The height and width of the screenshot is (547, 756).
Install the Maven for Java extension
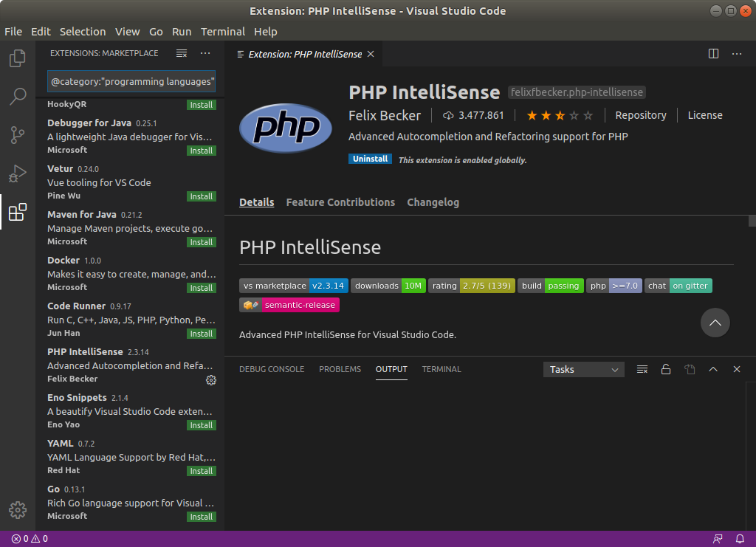point(202,242)
